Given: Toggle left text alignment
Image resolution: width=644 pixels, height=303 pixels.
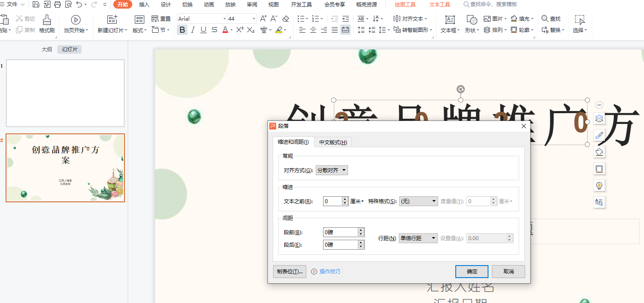Looking at the screenshot, I should click(302, 30).
